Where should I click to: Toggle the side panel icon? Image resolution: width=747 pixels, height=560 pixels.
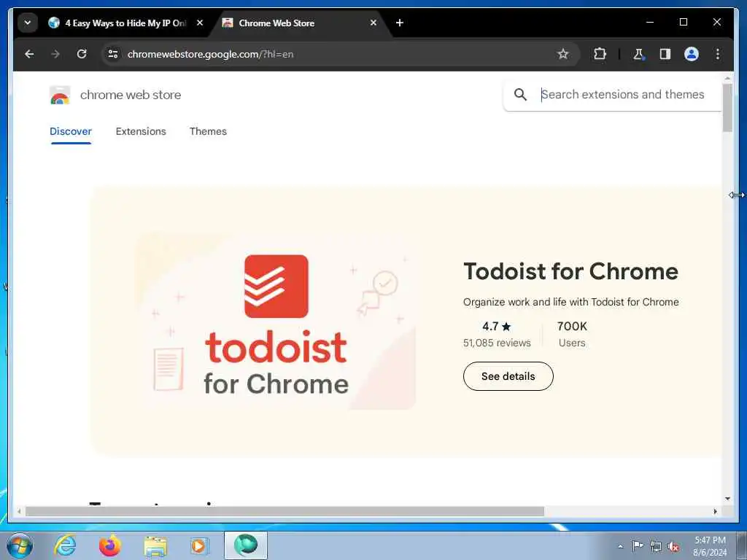click(665, 54)
